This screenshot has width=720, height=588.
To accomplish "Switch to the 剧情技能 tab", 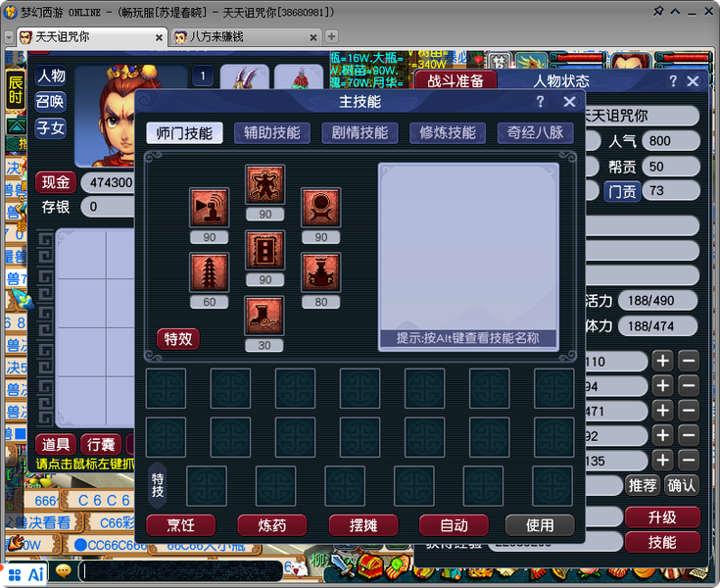I will click(360, 133).
